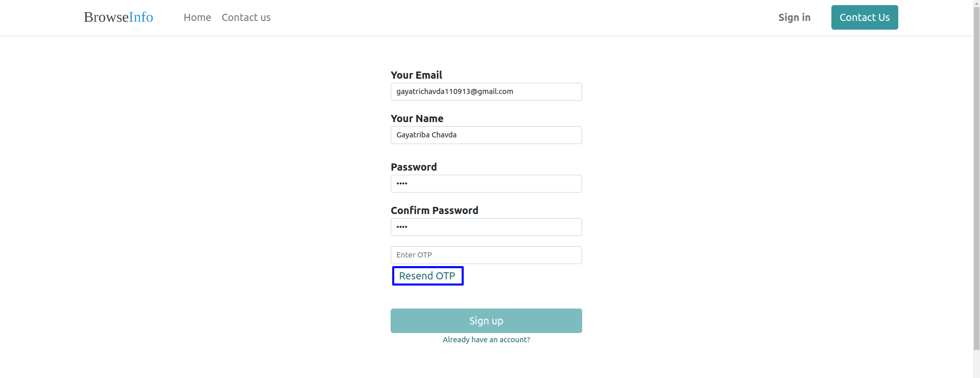
Task: Click the scrollbar track below the thumb
Action: (x=976, y=364)
